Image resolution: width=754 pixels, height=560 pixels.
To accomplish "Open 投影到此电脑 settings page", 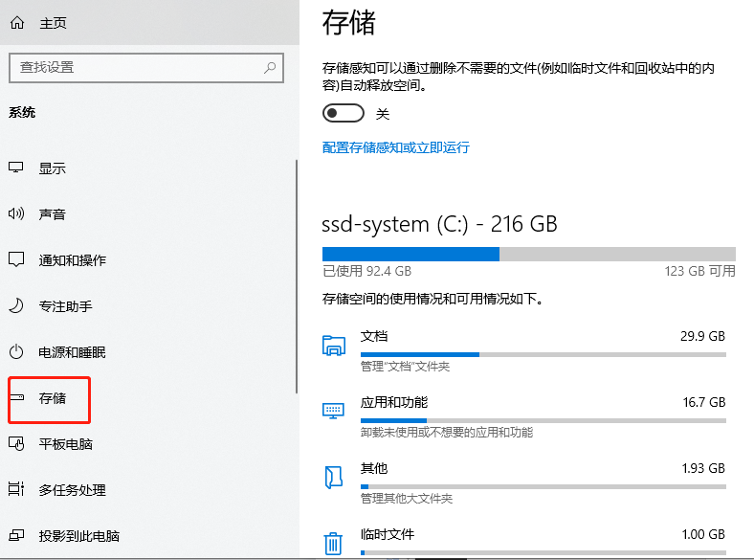I will pos(78,536).
